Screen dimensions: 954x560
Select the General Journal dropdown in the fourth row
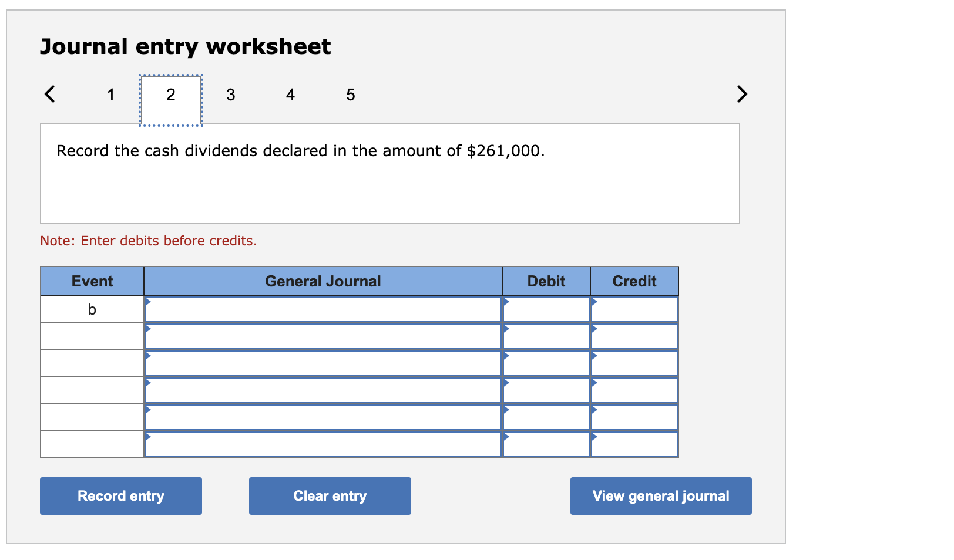323,390
